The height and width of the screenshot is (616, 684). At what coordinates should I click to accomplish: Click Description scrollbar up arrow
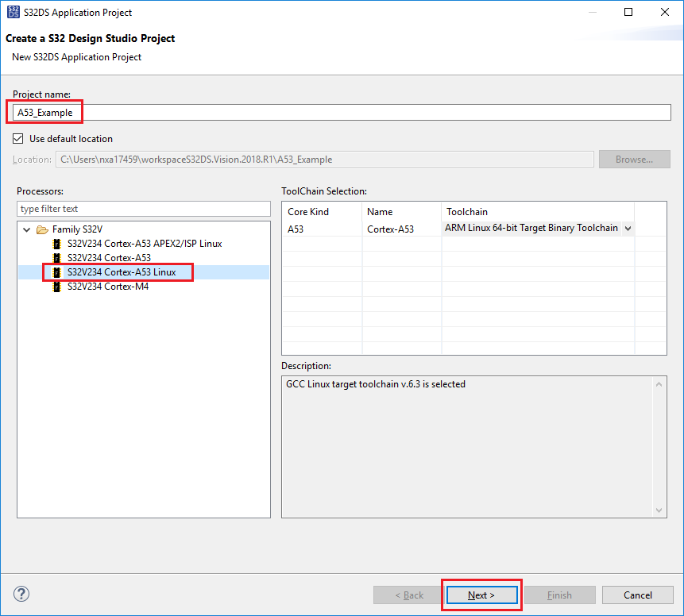click(659, 384)
